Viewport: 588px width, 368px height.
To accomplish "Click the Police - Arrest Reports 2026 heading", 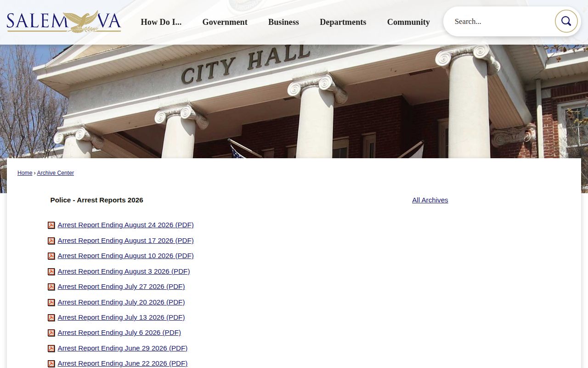I will point(96,200).
